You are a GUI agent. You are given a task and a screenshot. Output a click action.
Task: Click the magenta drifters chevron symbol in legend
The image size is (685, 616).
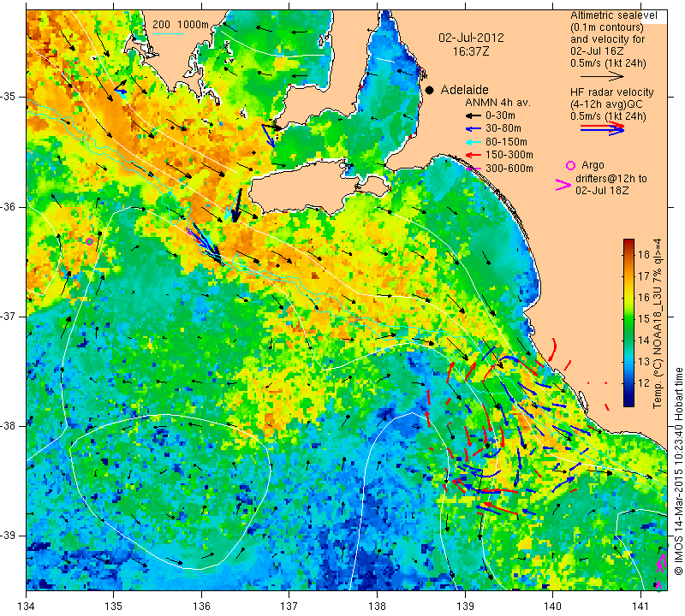(x=563, y=185)
